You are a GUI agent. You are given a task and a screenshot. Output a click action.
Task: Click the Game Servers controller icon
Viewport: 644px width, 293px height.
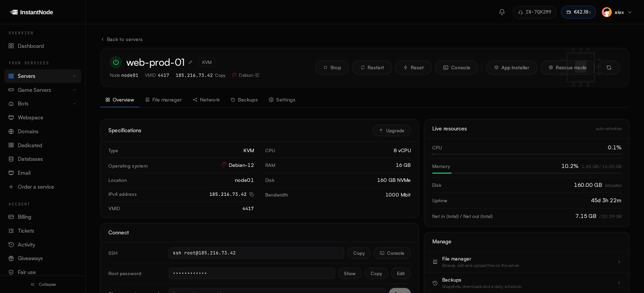point(11,90)
